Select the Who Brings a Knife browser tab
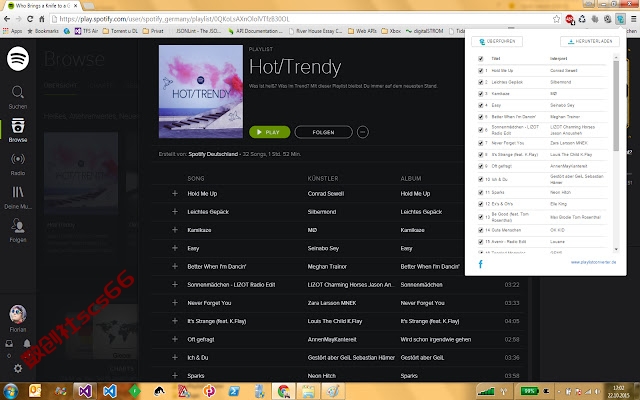640x400 pixels. (42, 6)
